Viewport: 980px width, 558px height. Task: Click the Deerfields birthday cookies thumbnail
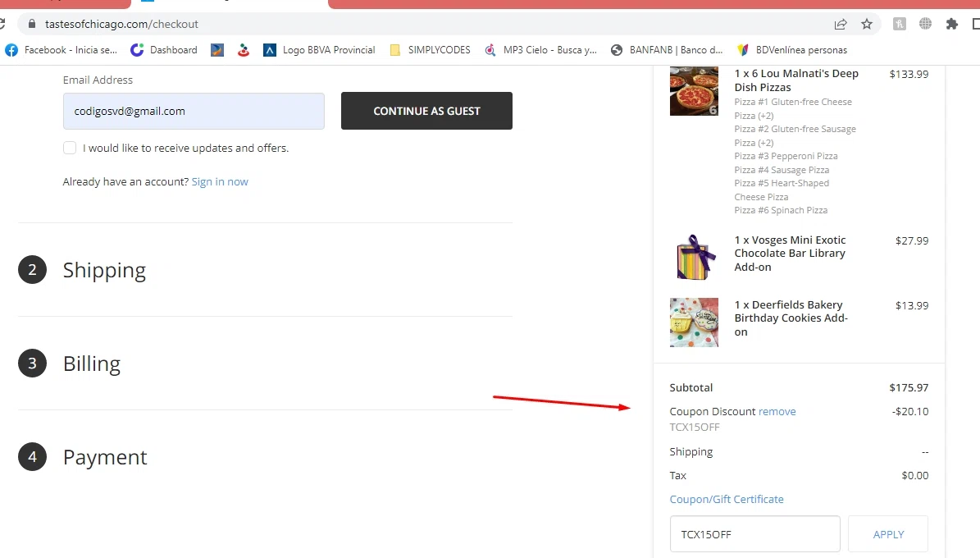point(694,322)
